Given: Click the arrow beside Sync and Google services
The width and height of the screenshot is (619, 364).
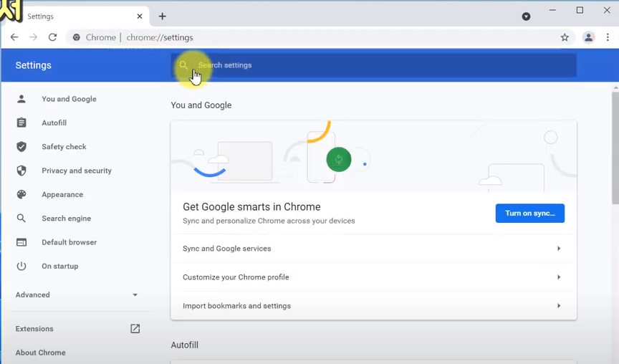Looking at the screenshot, I should click(x=559, y=249).
